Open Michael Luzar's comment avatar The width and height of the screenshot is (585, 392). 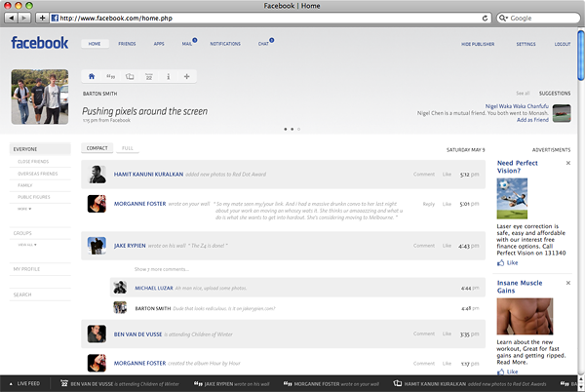click(120, 288)
